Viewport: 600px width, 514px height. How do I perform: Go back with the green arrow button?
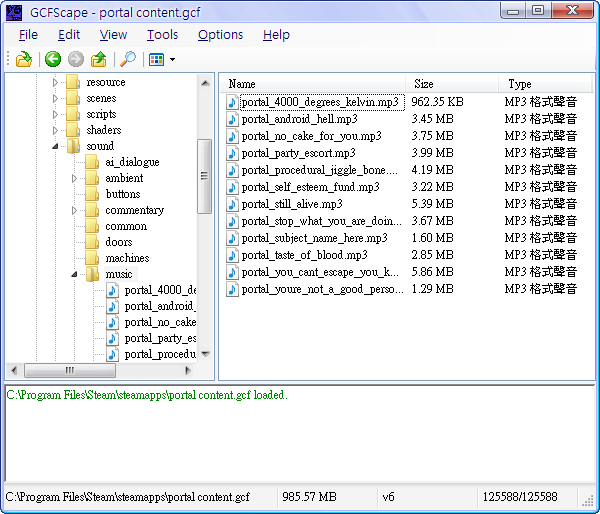coord(53,59)
